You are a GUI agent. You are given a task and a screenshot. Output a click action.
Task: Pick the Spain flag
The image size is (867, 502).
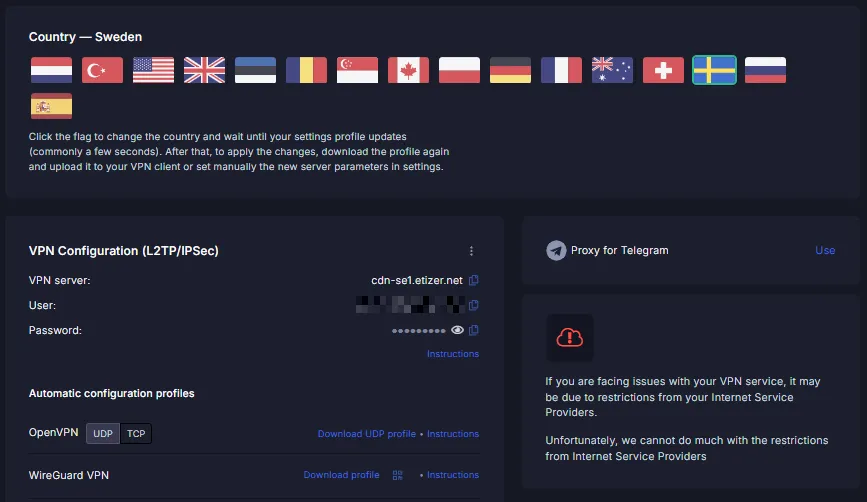pyautogui.click(x=51, y=106)
